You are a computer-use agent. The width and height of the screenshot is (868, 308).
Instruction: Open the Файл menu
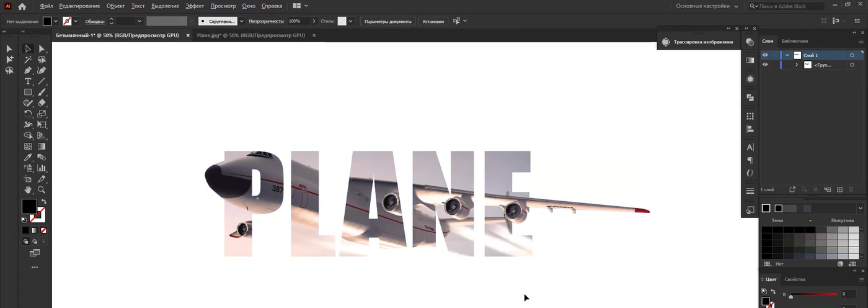click(46, 6)
